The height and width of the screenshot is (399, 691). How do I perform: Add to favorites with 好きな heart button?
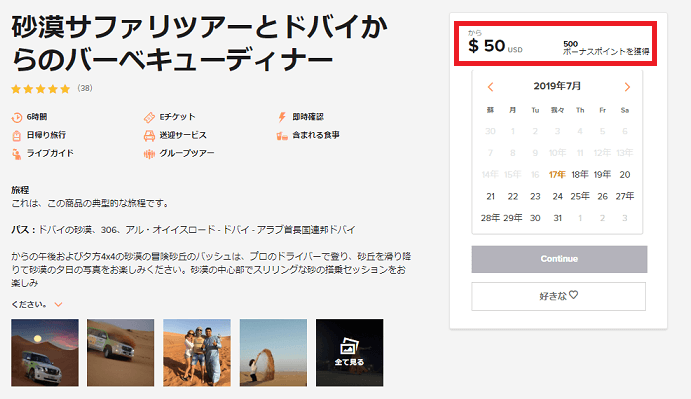558,296
